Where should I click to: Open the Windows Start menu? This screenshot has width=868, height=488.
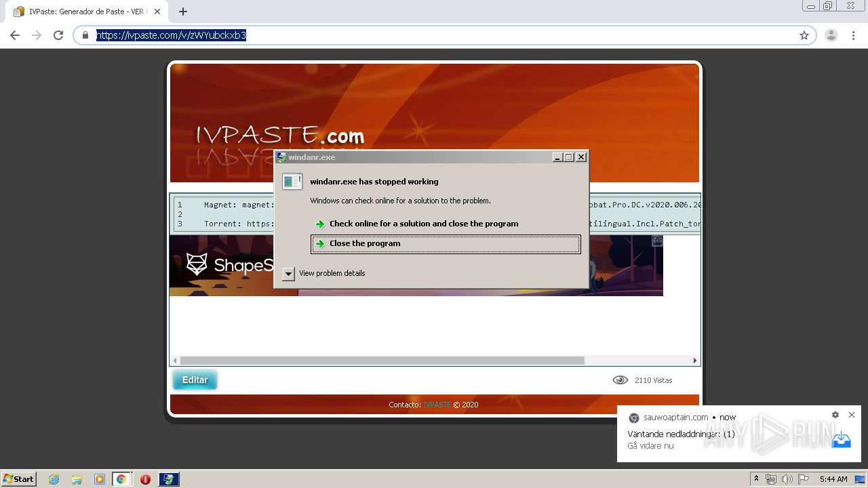click(19, 479)
